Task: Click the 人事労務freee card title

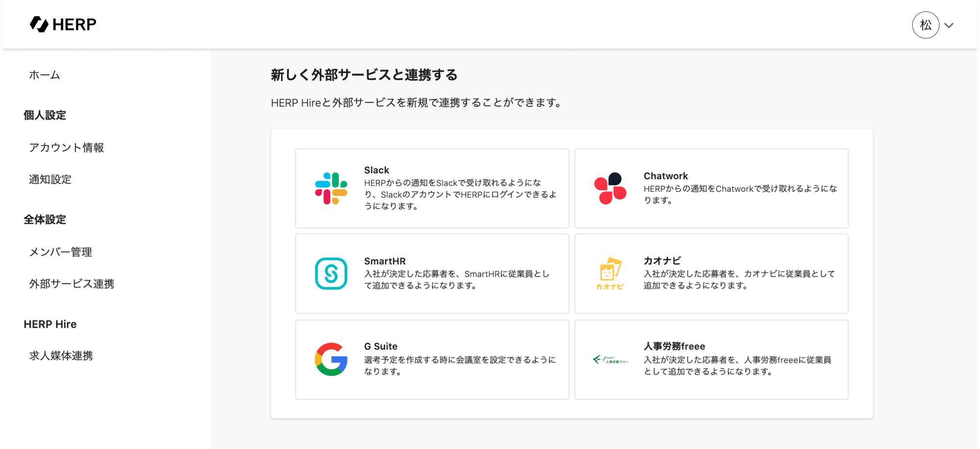Action: (674, 346)
